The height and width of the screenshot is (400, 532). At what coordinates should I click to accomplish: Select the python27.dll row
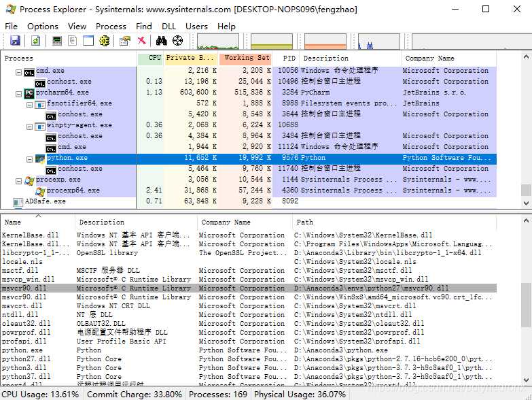[x=249, y=359]
